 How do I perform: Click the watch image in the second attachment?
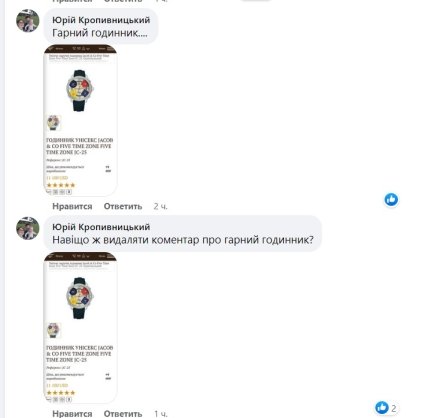click(x=80, y=298)
